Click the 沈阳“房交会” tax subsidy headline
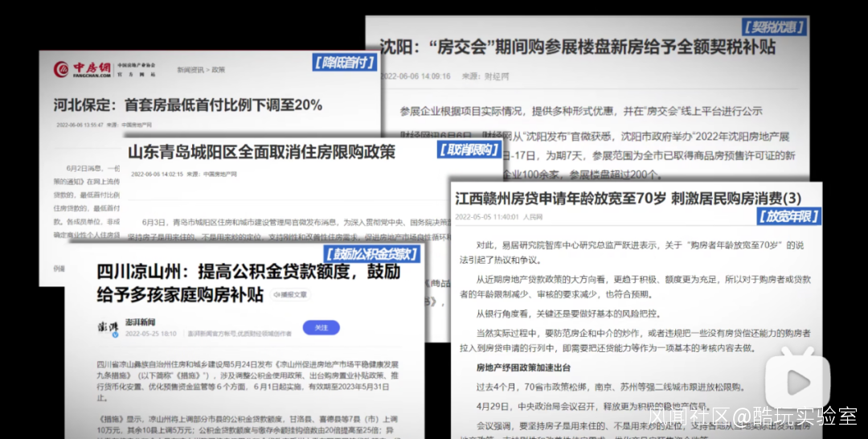 click(x=577, y=47)
